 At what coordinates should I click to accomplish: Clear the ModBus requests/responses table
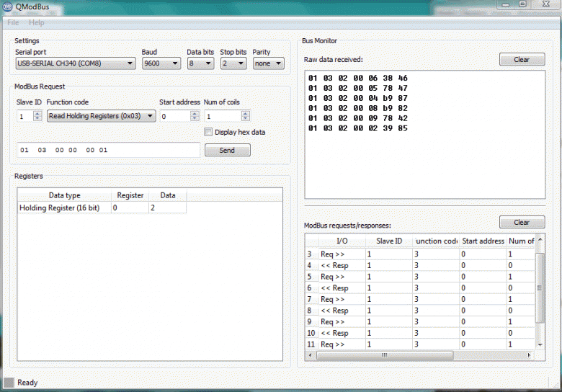(x=522, y=222)
